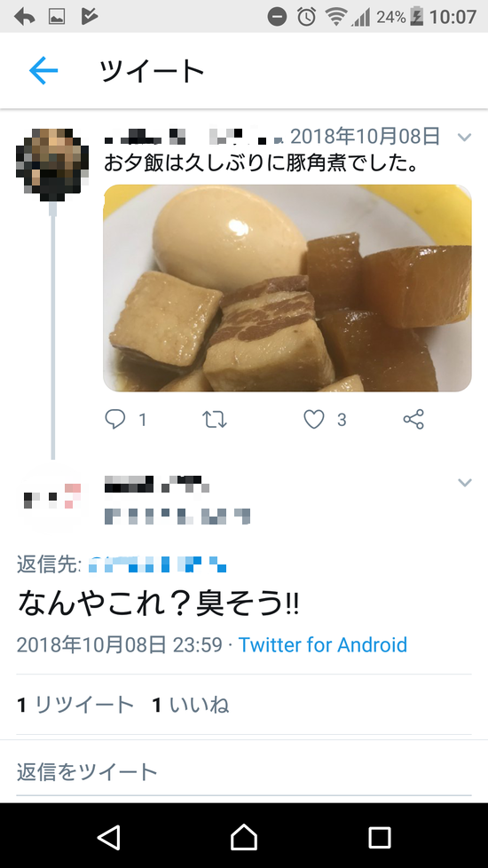
Task: Open original poster's pixelated avatar
Action: click(52, 163)
